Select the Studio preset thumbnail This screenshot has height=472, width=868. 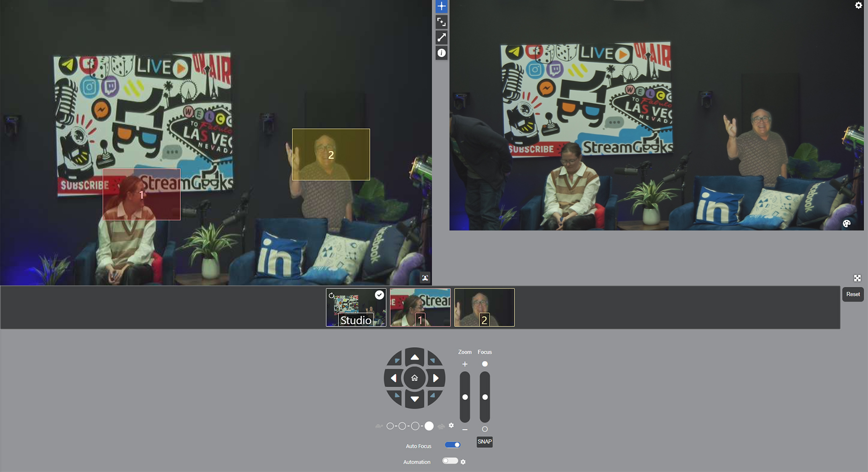[356, 308]
